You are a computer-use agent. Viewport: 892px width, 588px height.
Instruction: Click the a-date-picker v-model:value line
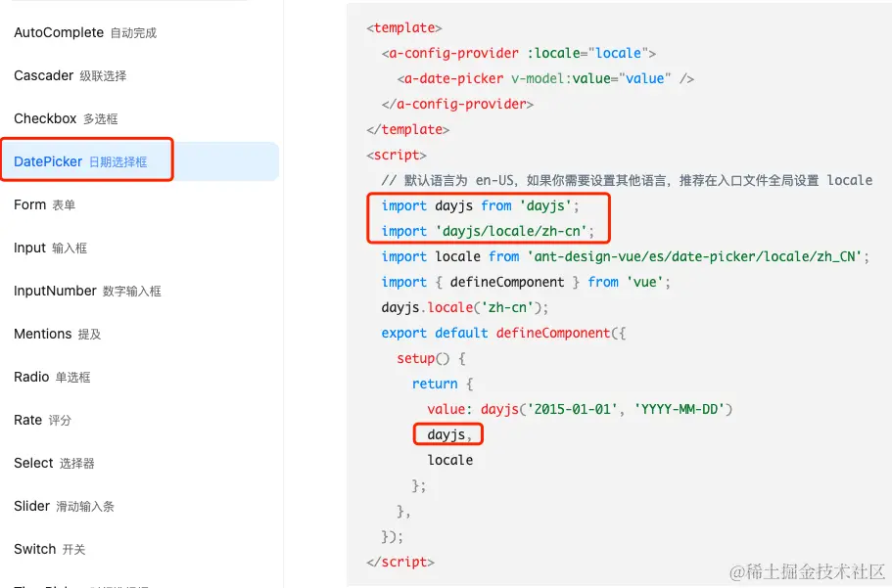tap(545, 78)
